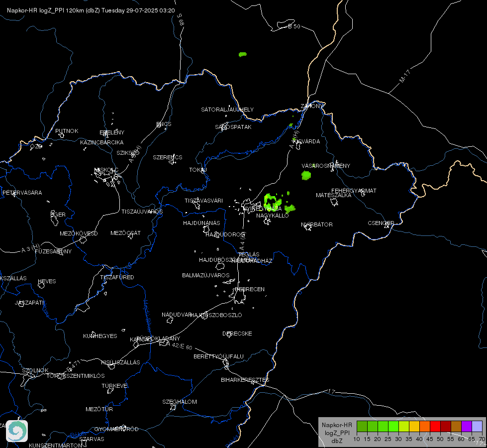Pick the purple legend swatch between 60 and 65
487x448 pixels.
467,426
